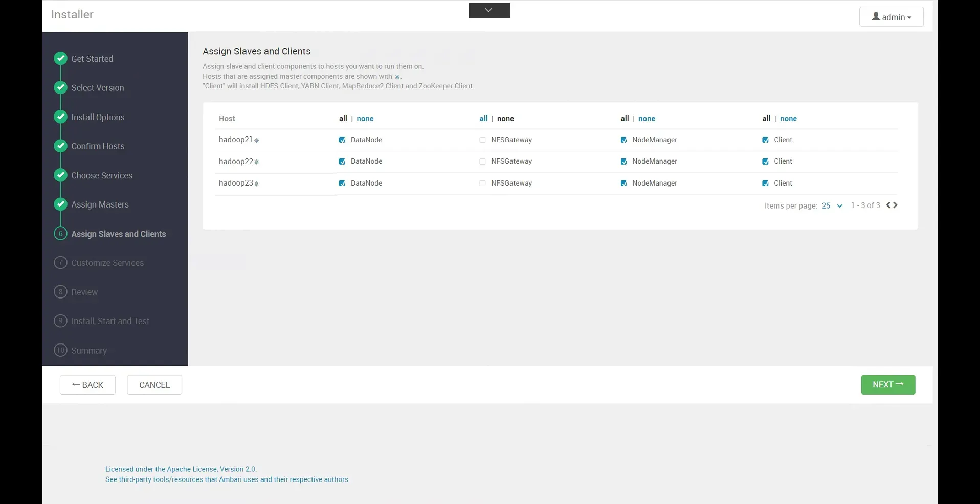Click the Get Started completed checkmark icon
Viewport: 980px width, 504px height.
pyautogui.click(x=60, y=58)
